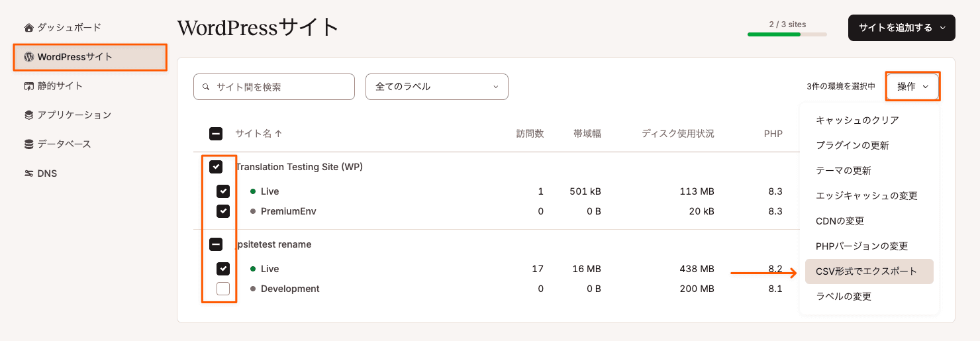Click the 20 kB disk usage value

click(x=701, y=211)
